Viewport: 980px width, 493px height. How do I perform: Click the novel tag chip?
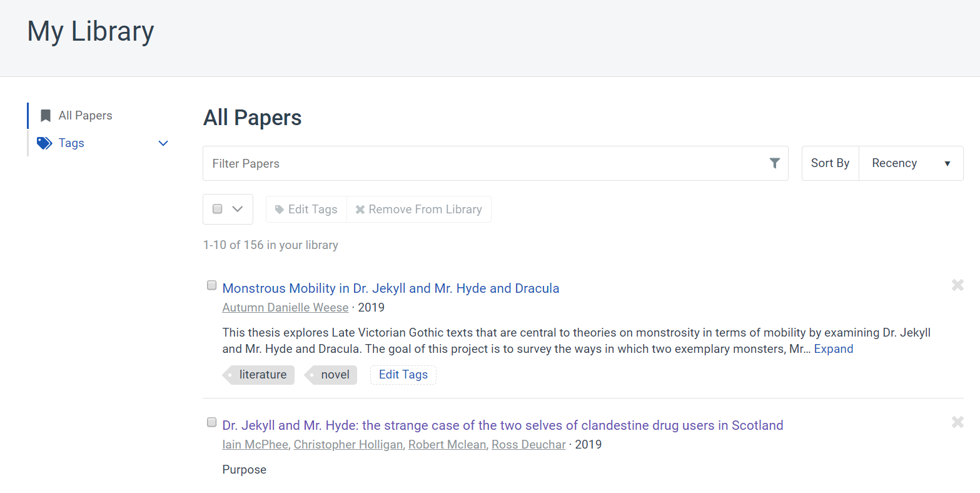332,375
